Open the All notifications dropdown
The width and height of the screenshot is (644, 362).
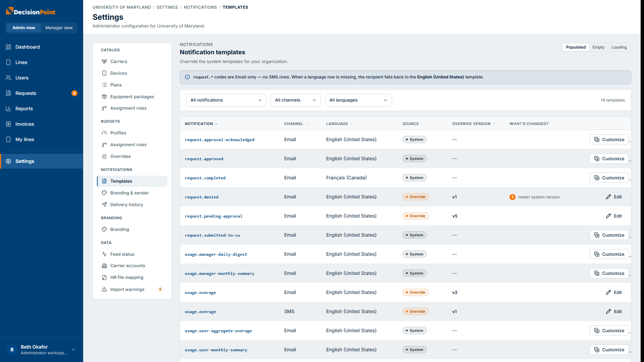(226, 100)
